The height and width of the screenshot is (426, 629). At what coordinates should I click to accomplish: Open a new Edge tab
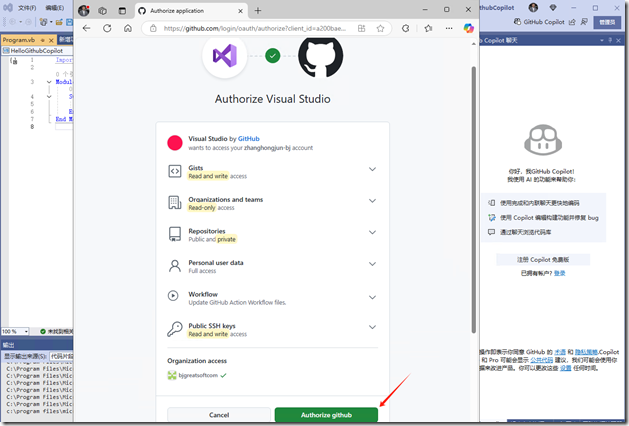pyautogui.click(x=258, y=11)
